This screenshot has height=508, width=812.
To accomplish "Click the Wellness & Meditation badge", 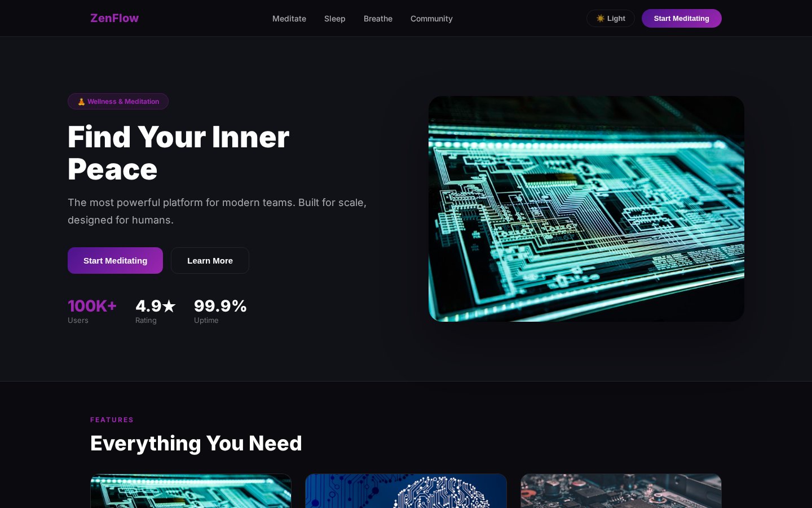I will point(118,102).
